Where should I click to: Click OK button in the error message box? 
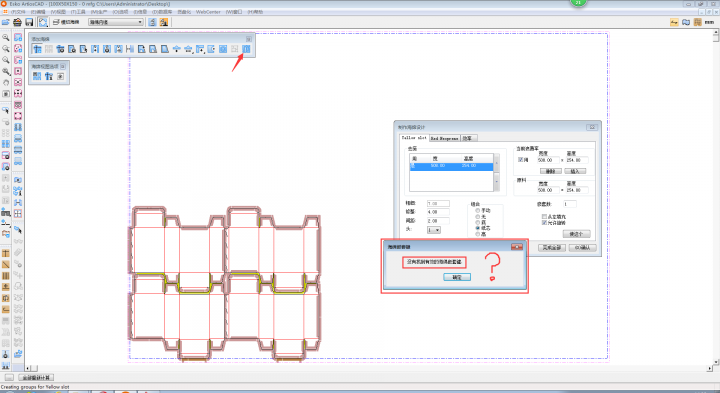coord(457,277)
